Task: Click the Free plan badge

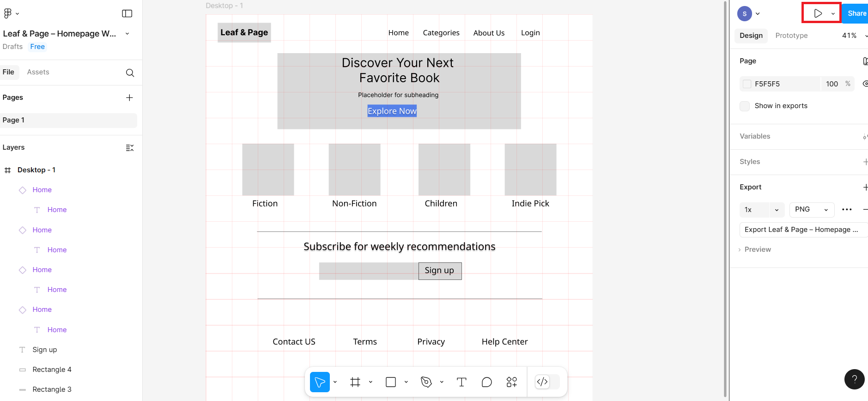Action: point(37,47)
